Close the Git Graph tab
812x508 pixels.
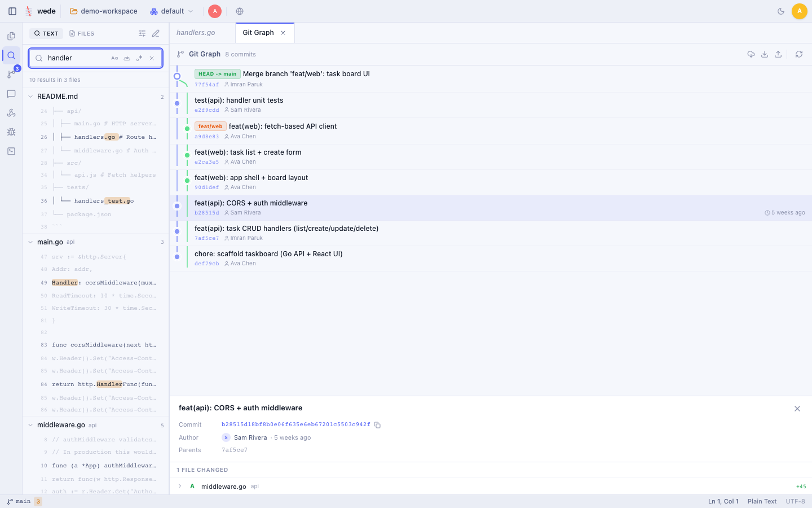(283, 33)
